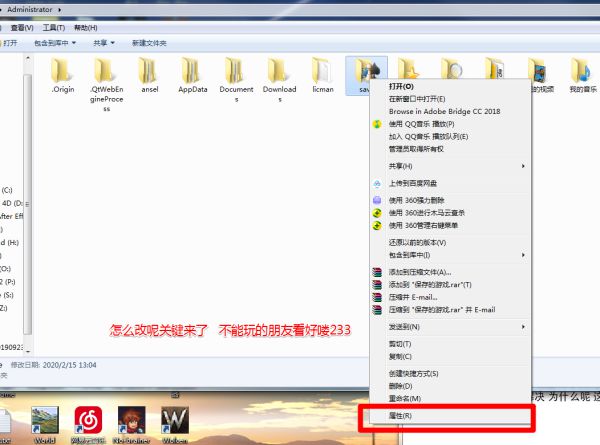Viewport: 600px width, 445px height.
Task: Click Administrator in the address breadcrumb
Action: (x=29, y=10)
